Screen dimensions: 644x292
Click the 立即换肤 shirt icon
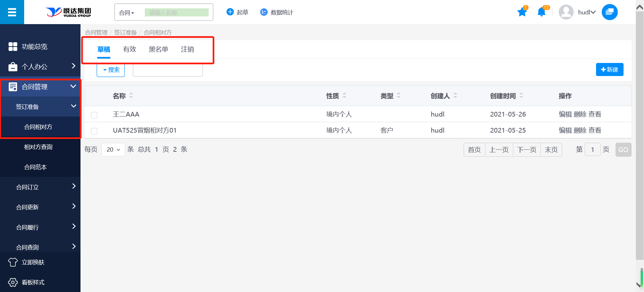click(13, 262)
